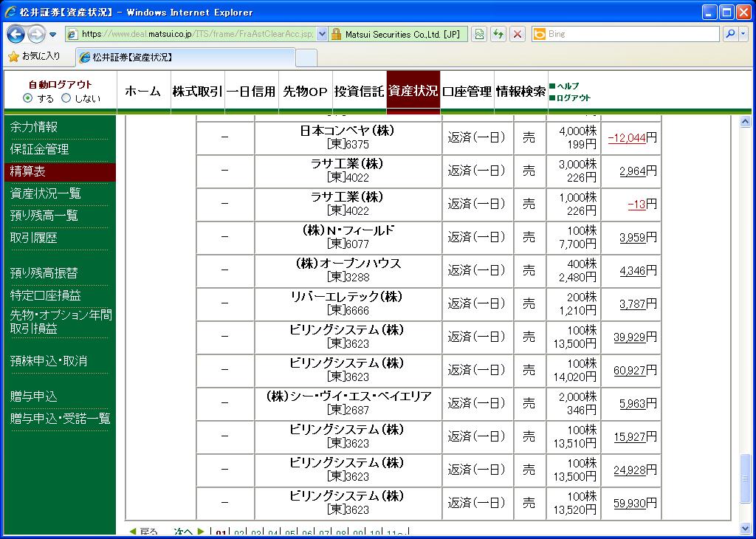Click the vertical scrollbar down arrow

pos(745,528)
